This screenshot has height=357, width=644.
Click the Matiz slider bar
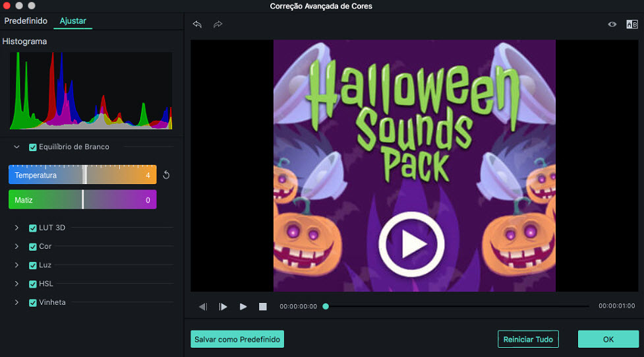pos(82,199)
